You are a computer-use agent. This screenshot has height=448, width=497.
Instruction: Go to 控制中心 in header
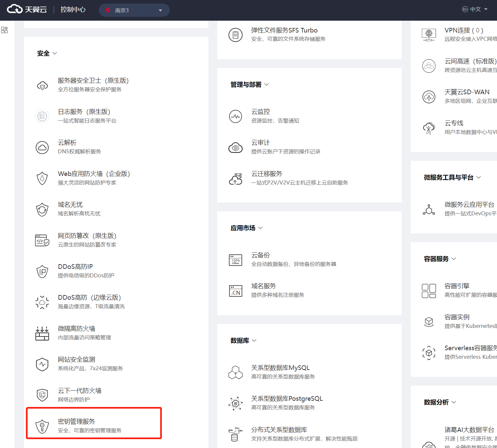pyautogui.click(x=73, y=10)
